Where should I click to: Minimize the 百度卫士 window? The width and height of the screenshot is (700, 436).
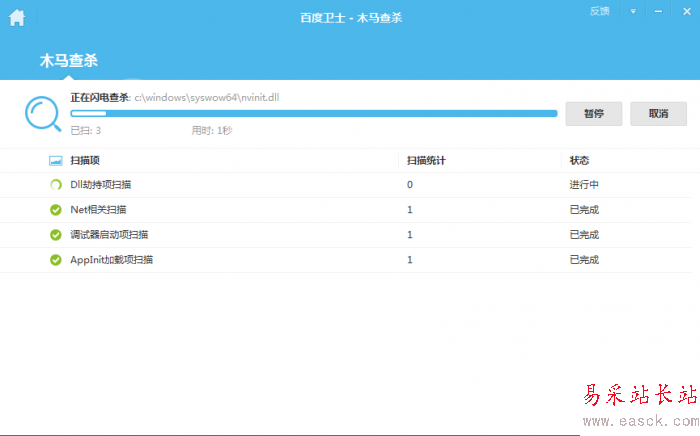pos(658,12)
